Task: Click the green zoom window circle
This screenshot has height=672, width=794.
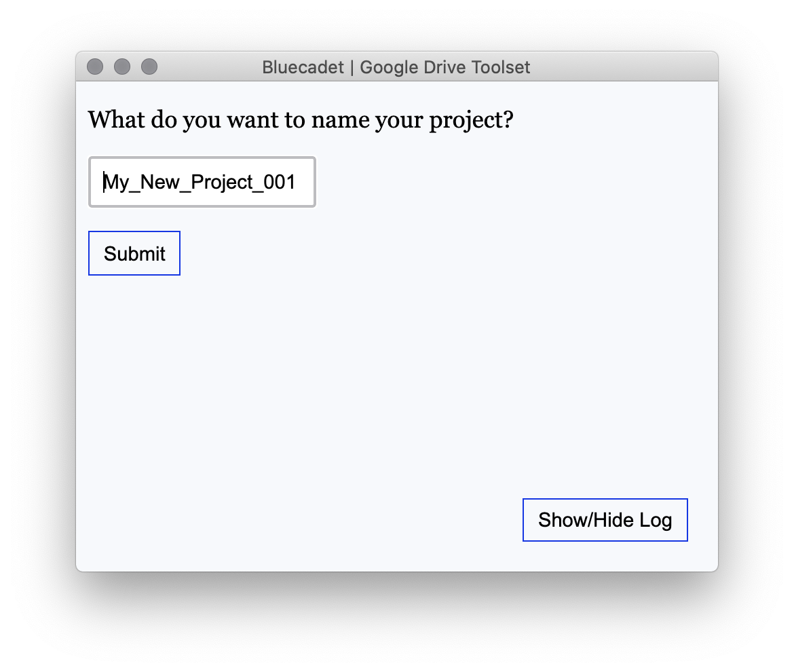Action: (149, 67)
